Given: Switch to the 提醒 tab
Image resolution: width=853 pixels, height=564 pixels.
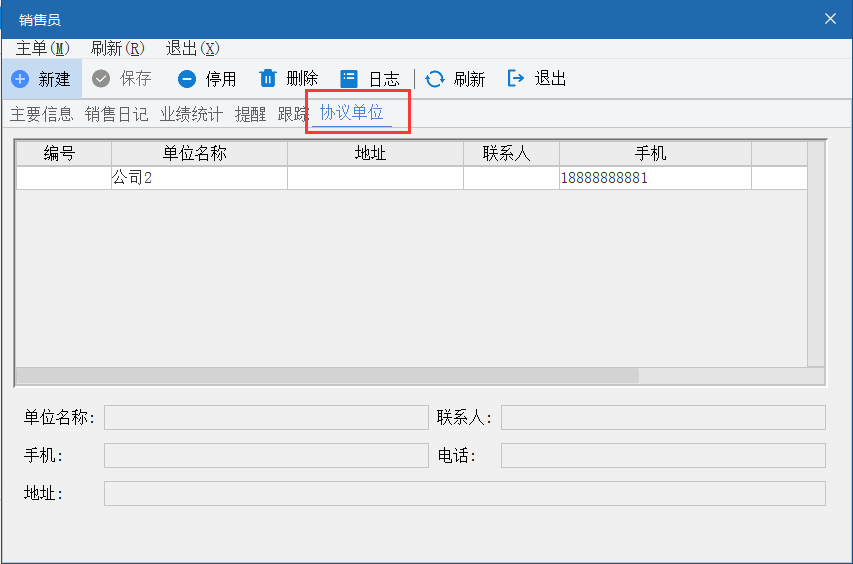Looking at the screenshot, I should (x=250, y=114).
